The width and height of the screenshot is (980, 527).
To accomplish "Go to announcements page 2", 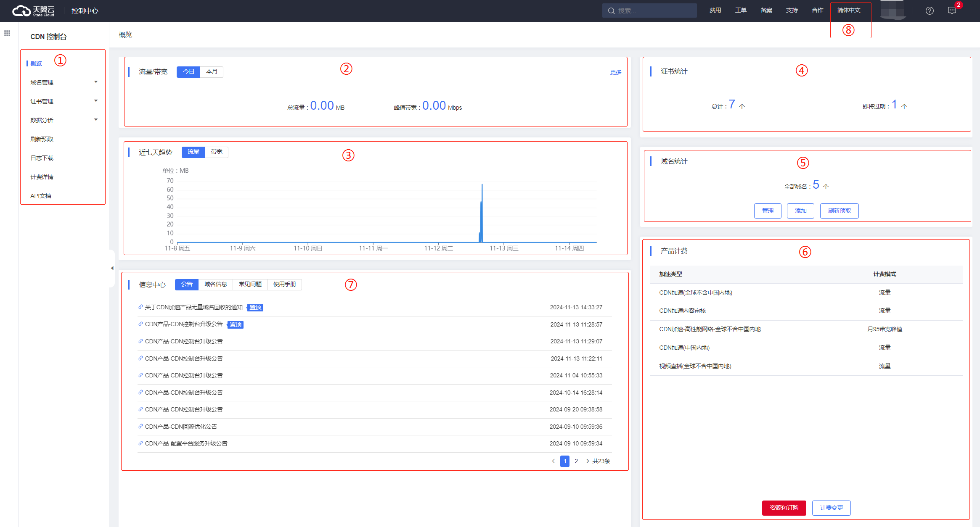I will point(576,461).
